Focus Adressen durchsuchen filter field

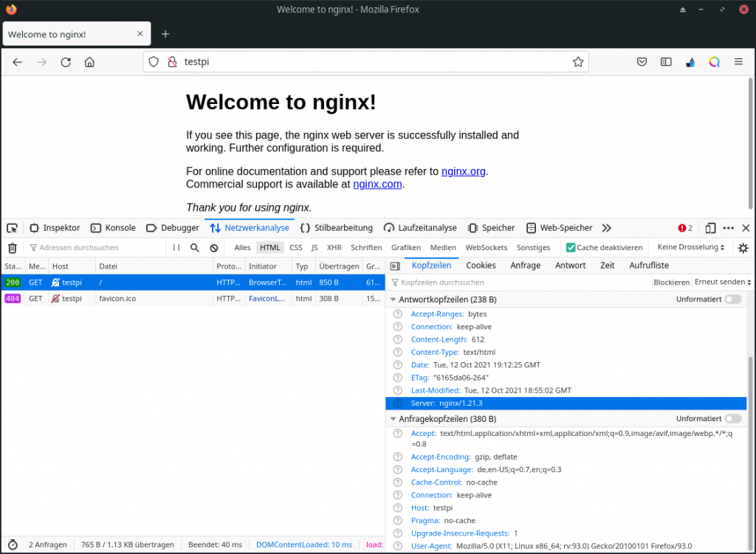point(97,248)
